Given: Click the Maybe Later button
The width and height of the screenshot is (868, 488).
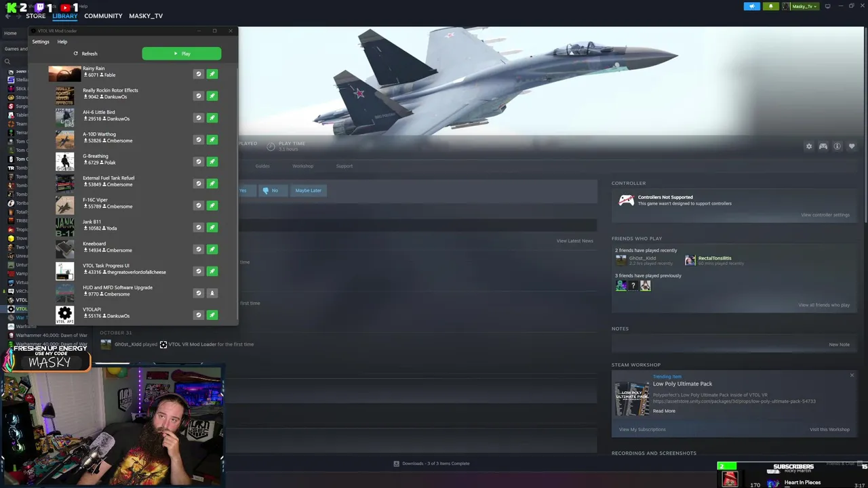Looking at the screenshot, I should (308, 190).
